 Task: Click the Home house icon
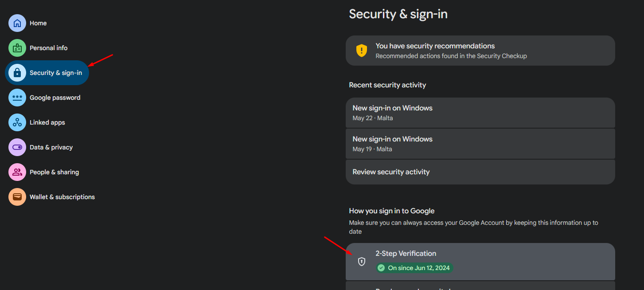click(x=17, y=23)
